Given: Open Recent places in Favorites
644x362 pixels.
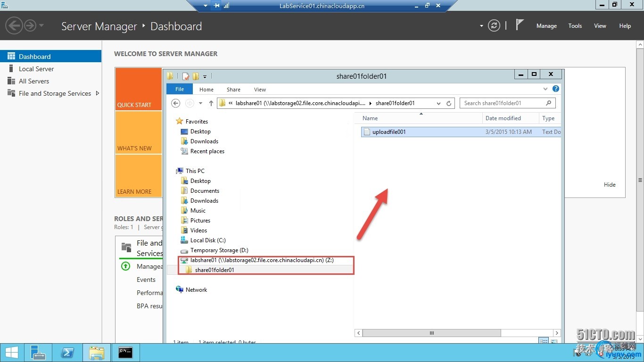Looking at the screenshot, I should [207, 151].
